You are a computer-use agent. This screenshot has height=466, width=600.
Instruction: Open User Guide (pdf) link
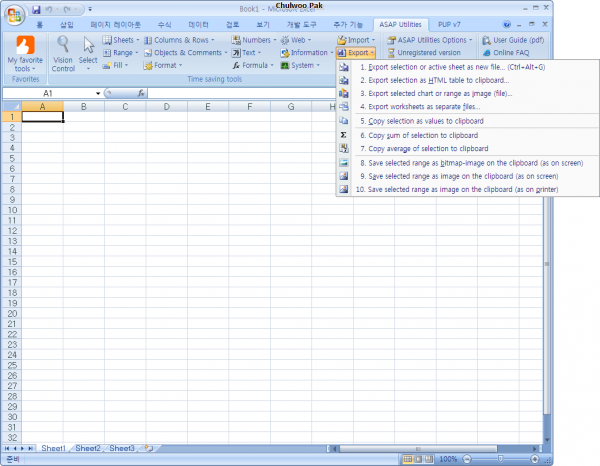coord(513,40)
